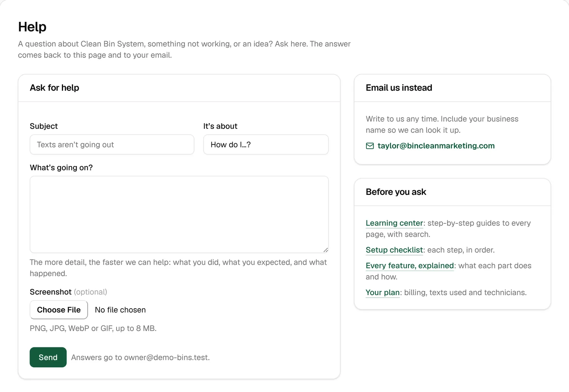This screenshot has width=569, height=392.
Task: Go to the Setup checklist link
Action: pos(394,250)
